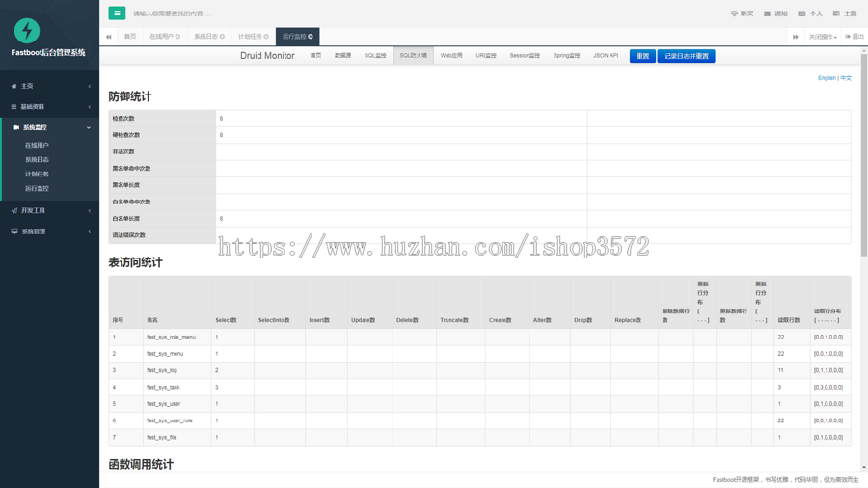Expand the 主页 sidebar menu

(50, 86)
